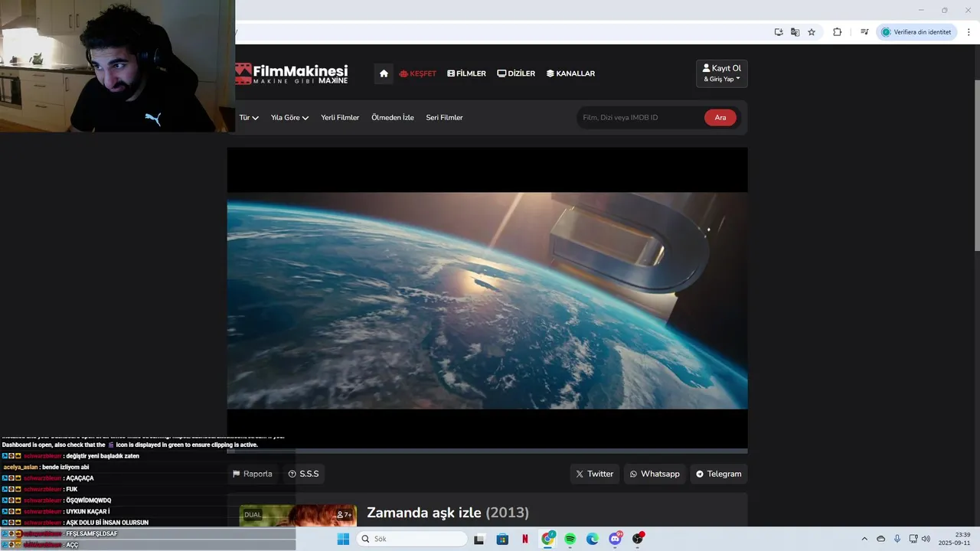Share the movie via Whatsapp
This screenshot has width=980, height=551.
(655, 474)
